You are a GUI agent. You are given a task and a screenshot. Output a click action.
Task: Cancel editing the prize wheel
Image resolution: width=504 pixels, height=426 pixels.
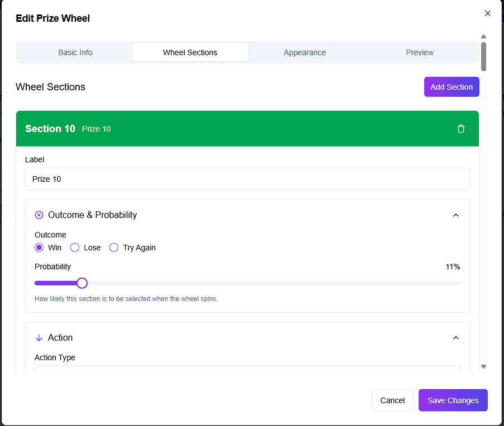coord(392,400)
